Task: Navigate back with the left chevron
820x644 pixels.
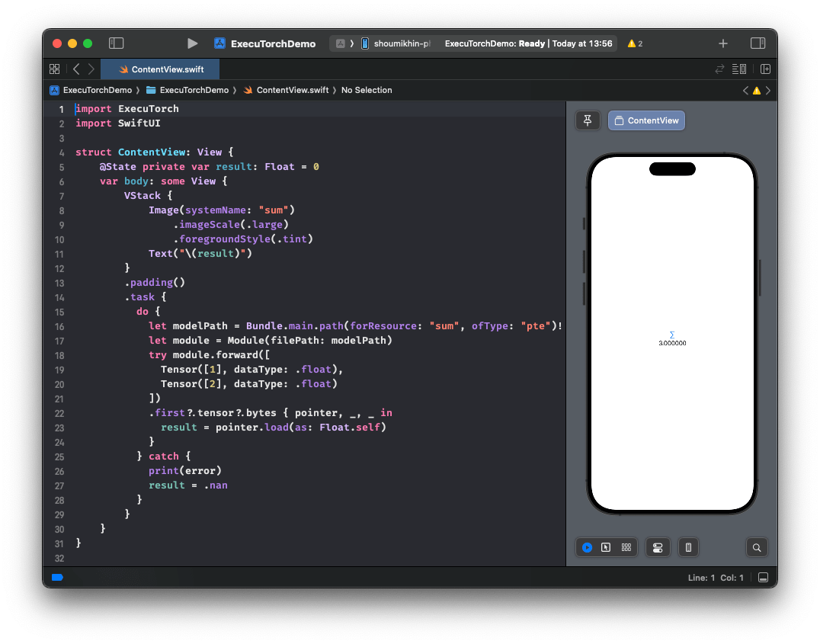Action: [x=75, y=69]
